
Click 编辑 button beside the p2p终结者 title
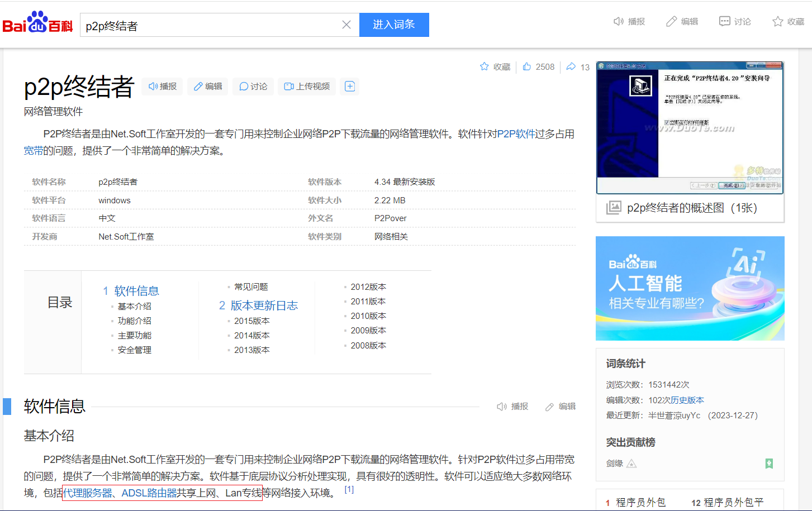pos(208,86)
